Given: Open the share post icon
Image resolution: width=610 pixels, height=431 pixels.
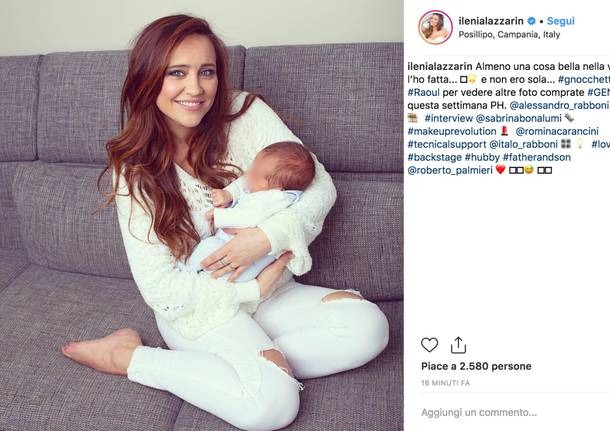Looking at the screenshot, I should pos(458,345).
